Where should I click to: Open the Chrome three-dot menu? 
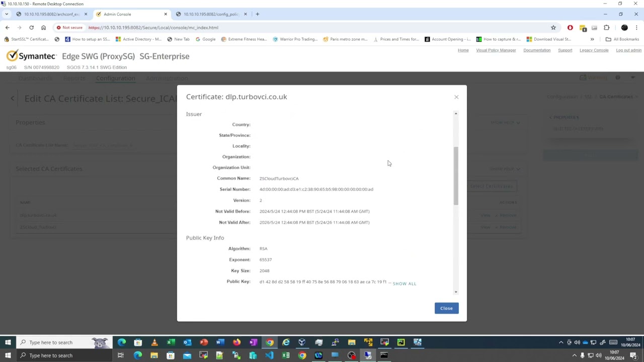click(636, 28)
